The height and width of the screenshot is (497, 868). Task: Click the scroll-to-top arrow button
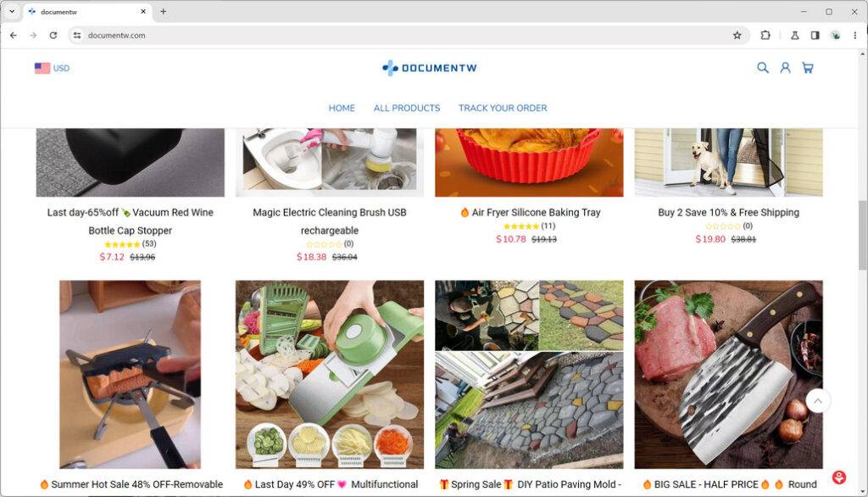point(818,400)
